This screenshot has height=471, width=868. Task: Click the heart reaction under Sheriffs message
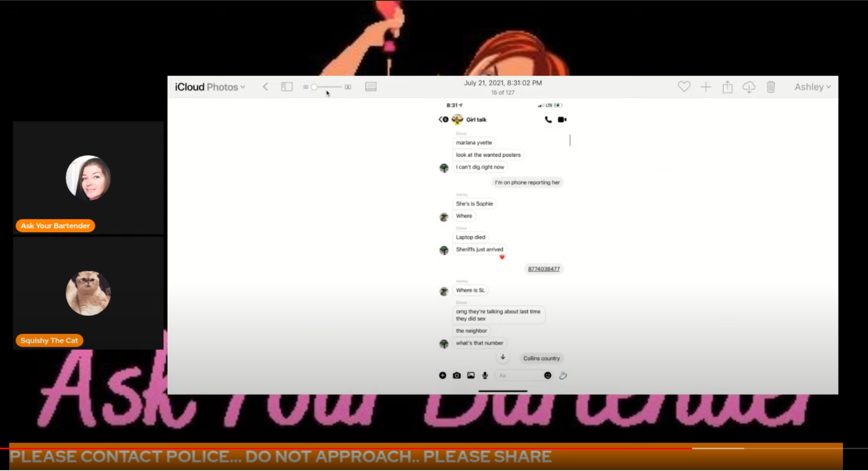[502, 257]
